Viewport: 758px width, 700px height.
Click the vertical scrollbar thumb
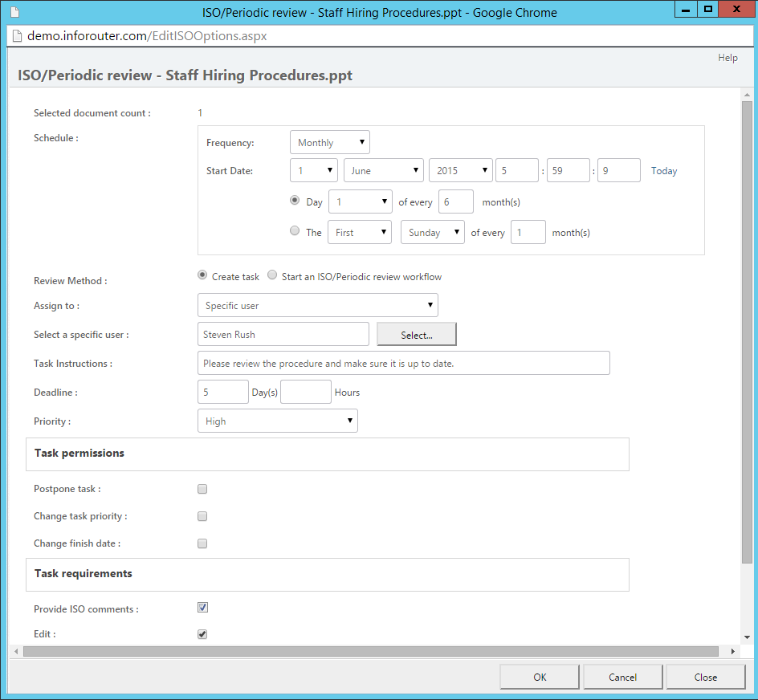[747, 332]
